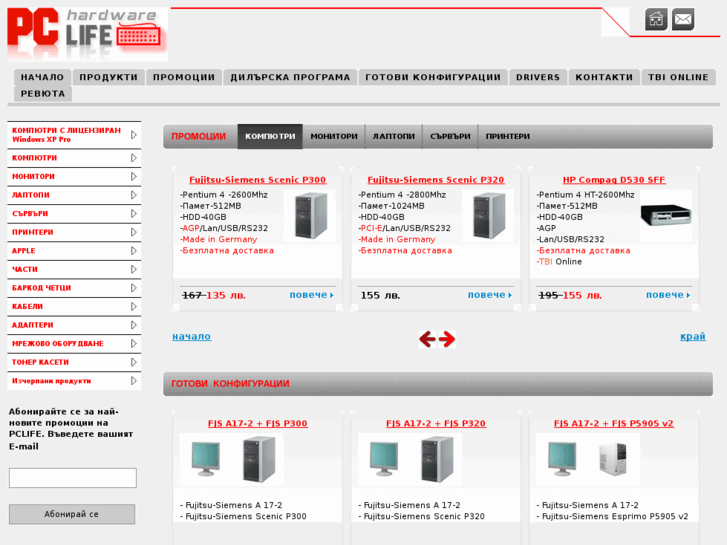Image resolution: width=727 pixels, height=545 pixels.
Task: Open the ПРОМОЦИИ main menu item
Action: (x=184, y=77)
